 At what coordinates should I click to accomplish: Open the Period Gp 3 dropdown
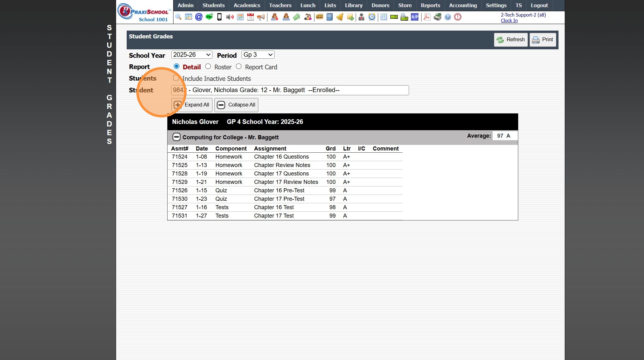pos(258,55)
